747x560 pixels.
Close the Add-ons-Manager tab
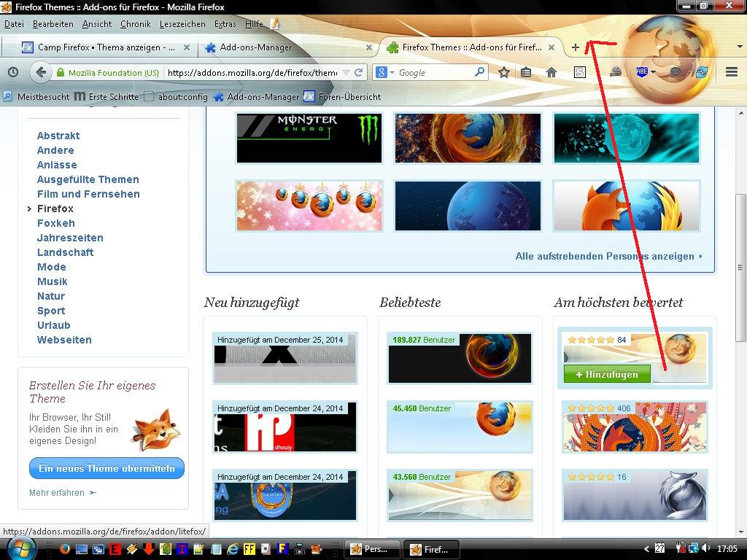368,47
